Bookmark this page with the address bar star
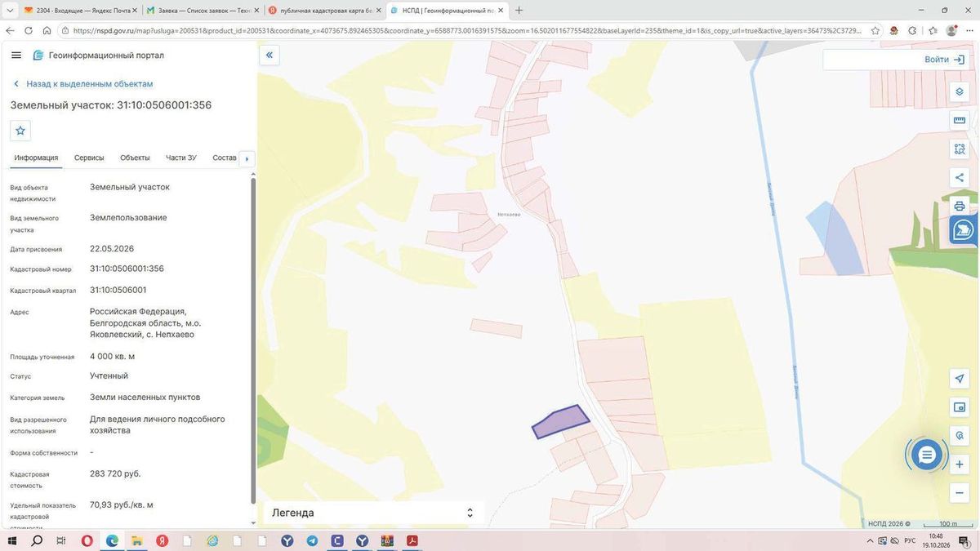This screenshot has width=980, height=551. [x=875, y=30]
